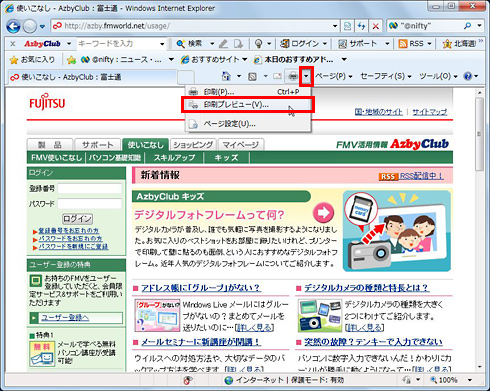Open the @nifty ニュース favorites link

pyautogui.click(x=121, y=60)
